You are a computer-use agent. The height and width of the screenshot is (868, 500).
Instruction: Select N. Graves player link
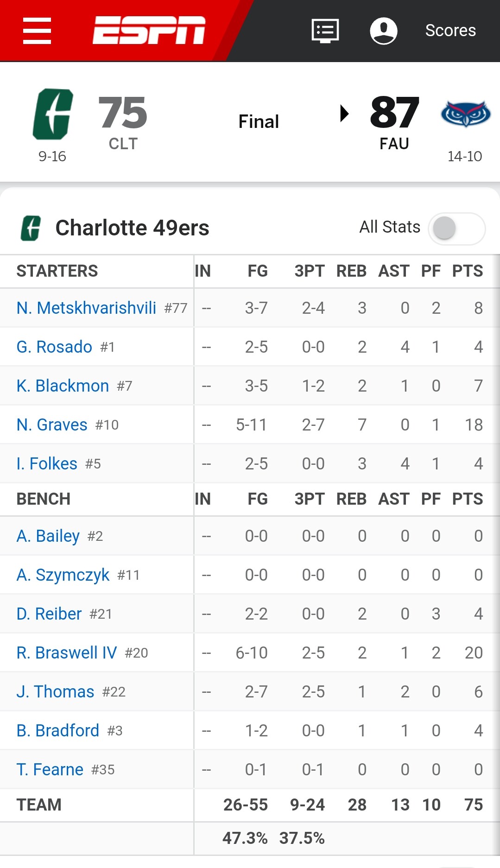click(52, 424)
